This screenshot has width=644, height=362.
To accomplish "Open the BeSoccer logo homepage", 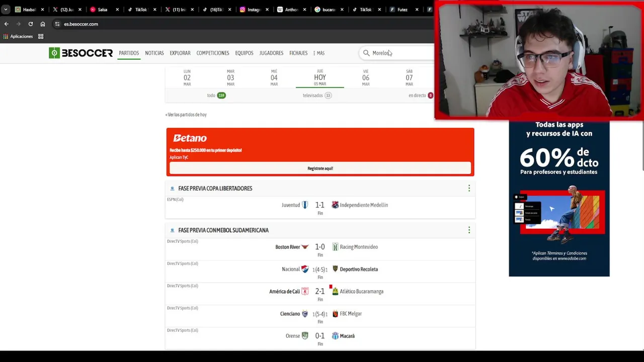I will (x=80, y=53).
